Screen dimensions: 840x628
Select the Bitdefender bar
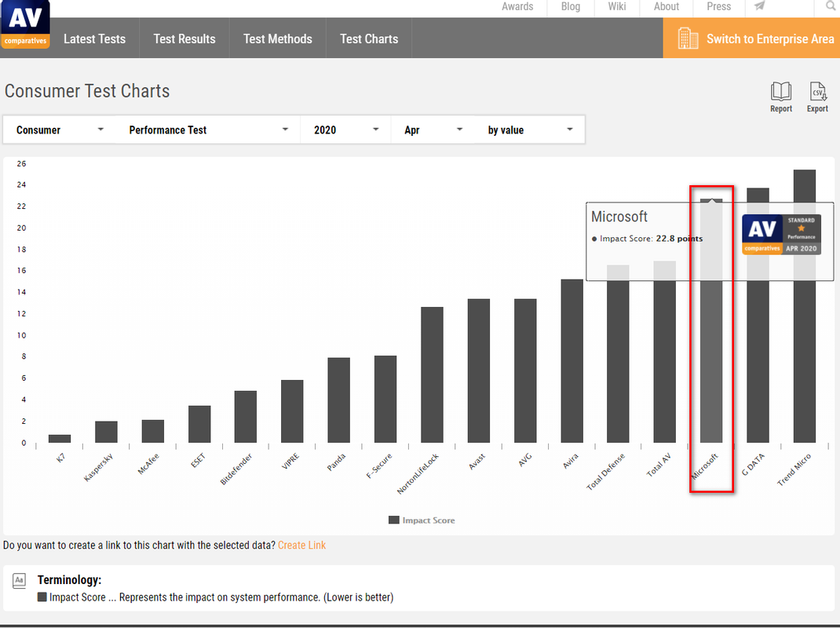(246, 416)
